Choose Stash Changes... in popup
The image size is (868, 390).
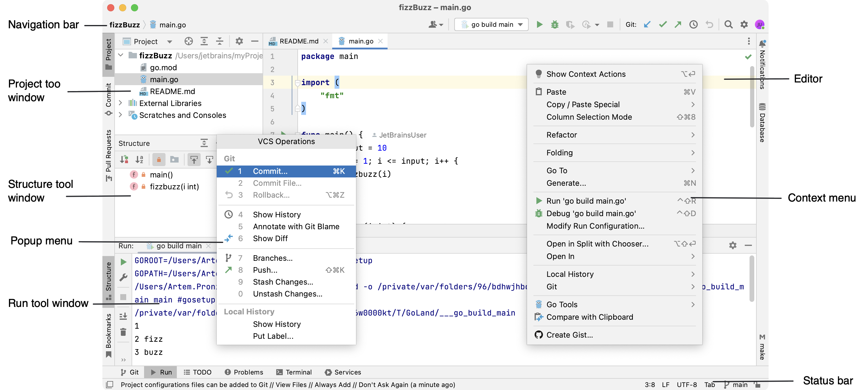tap(286, 282)
